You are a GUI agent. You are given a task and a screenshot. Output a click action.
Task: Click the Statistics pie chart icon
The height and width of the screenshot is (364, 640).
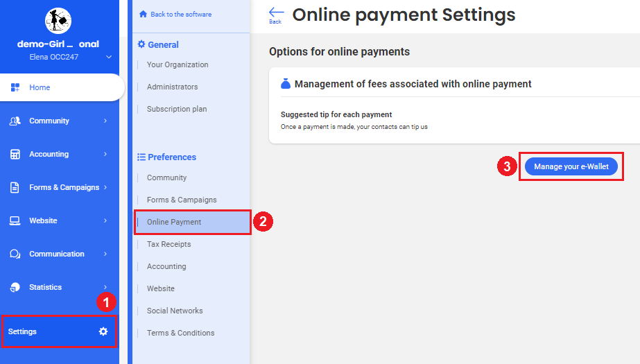(x=15, y=287)
